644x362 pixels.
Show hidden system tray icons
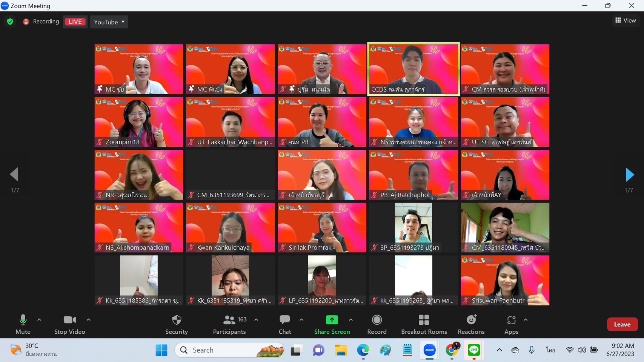(x=499, y=350)
